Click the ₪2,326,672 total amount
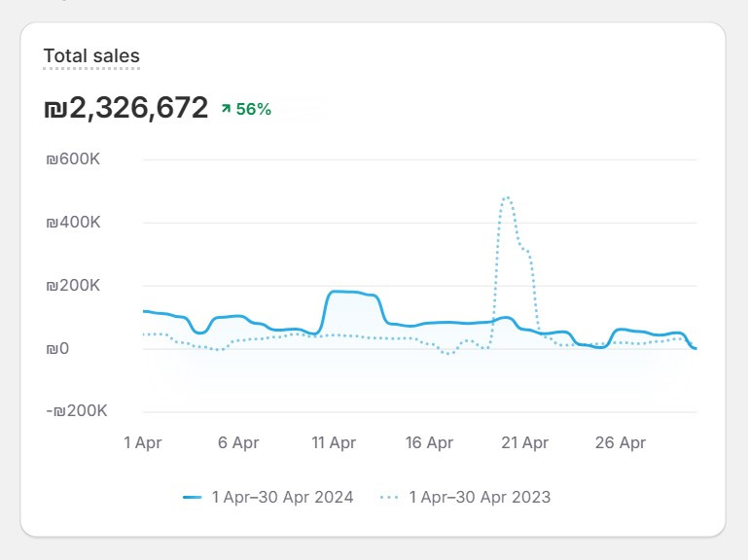The width and height of the screenshot is (748, 560). point(126,108)
